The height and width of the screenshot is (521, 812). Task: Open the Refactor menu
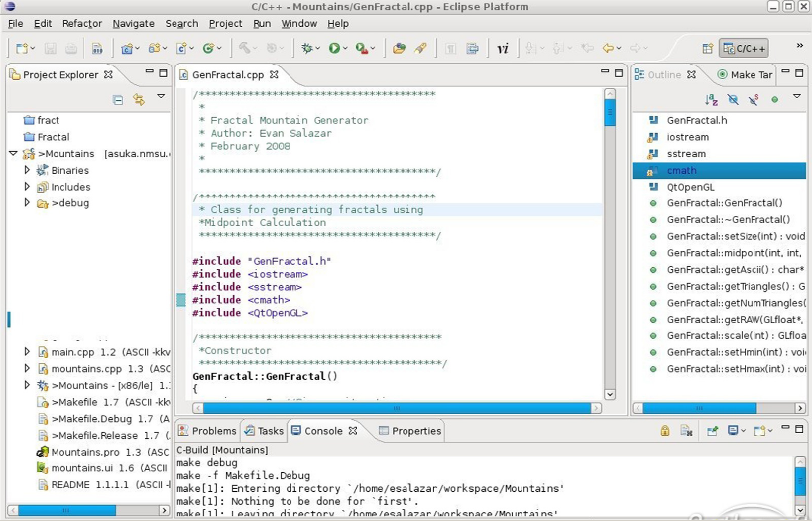click(x=81, y=23)
